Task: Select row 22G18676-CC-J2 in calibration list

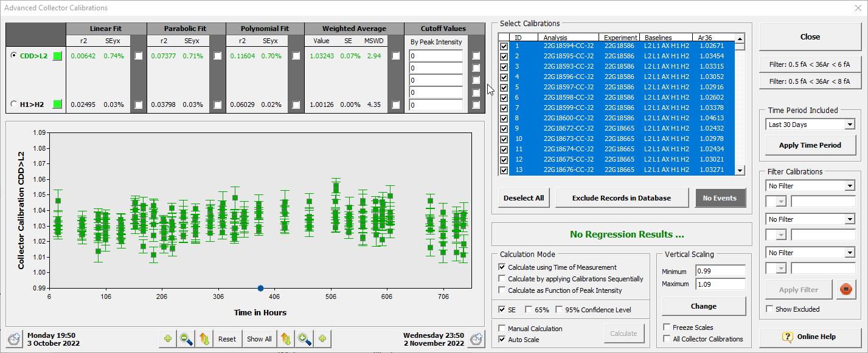Action: tap(621, 170)
